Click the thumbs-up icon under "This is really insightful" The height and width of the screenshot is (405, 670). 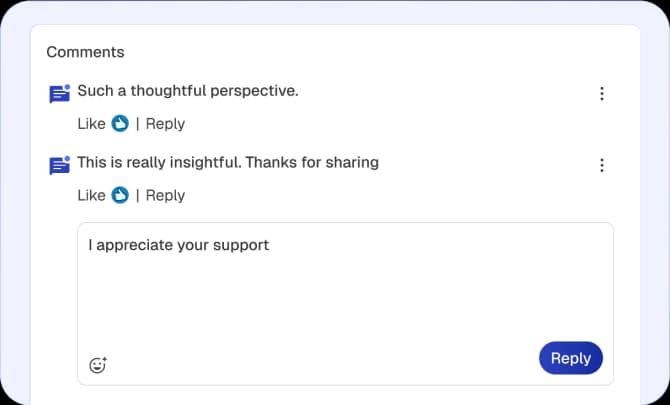point(120,195)
